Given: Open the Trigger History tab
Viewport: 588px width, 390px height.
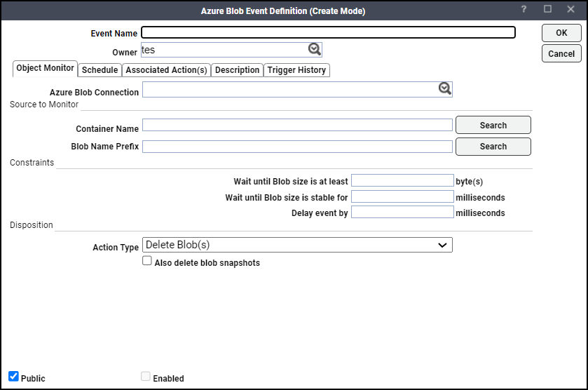Looking at the screenshot, I should (x=296, y=70).
